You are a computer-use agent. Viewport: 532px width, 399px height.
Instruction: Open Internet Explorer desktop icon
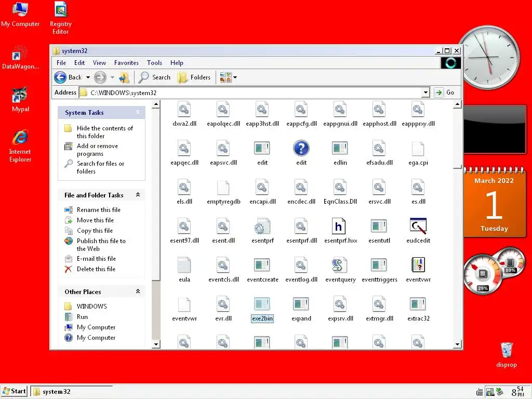20,137
